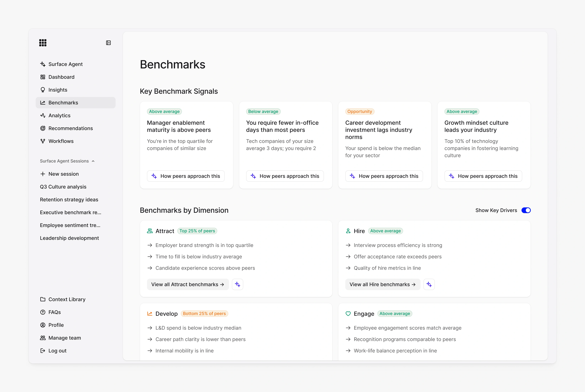
Task: Go to Profile settings
Action: coord(76,325)
